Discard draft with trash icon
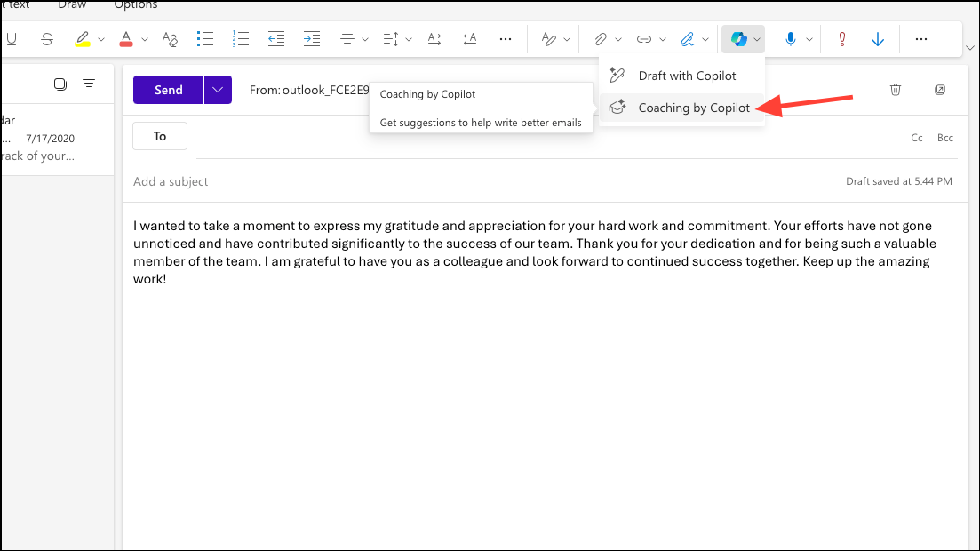The width and height of the screenshot is (980, 551). tap(896, 90)
